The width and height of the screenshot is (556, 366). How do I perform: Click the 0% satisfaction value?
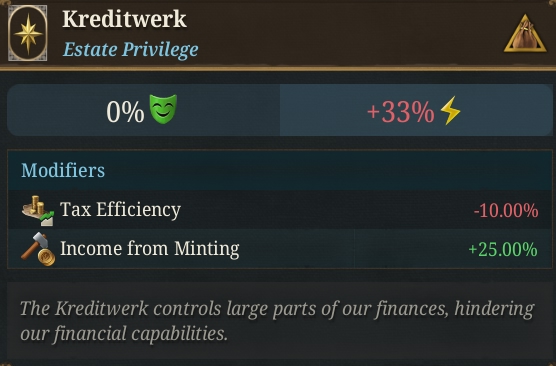pos(125,111)
